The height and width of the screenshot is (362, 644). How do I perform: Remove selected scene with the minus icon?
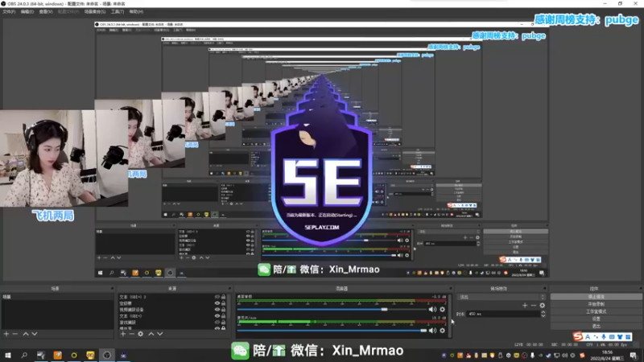(15, 334)
